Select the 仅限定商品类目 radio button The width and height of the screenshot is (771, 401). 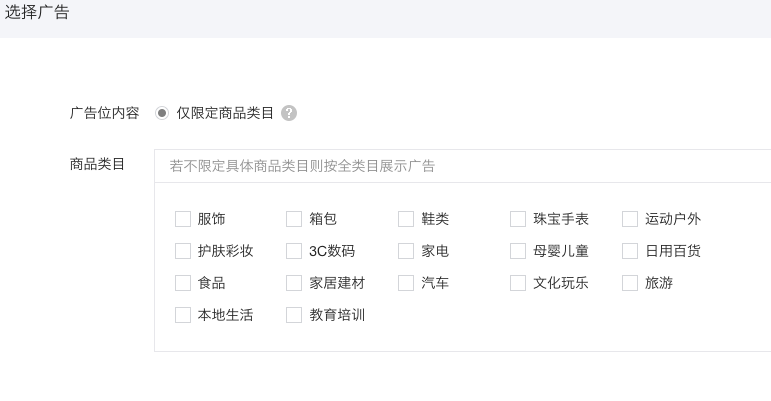(x=162, y=113)
